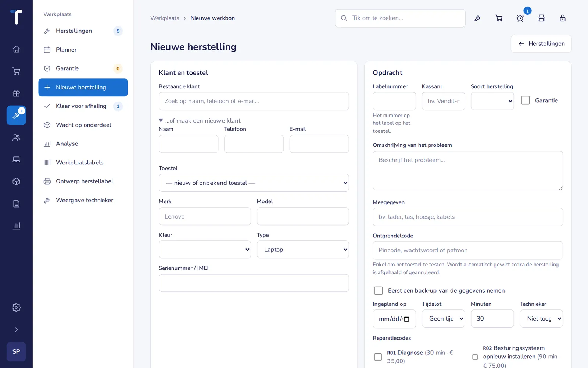Open the Kleur dropdown
Viewport: 588px width, 368px height.
tap(205, 250)
